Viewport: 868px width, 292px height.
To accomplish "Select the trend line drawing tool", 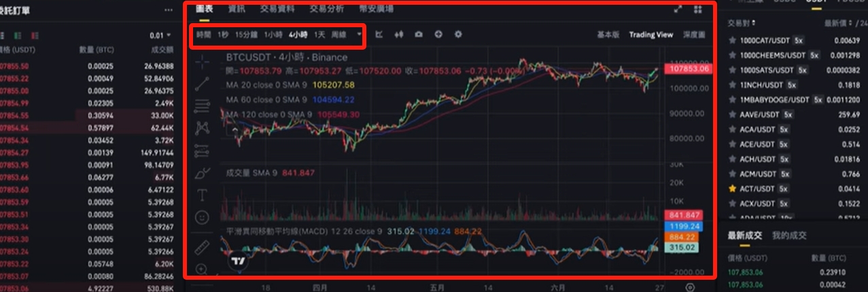I will click(x=203, y=84).
